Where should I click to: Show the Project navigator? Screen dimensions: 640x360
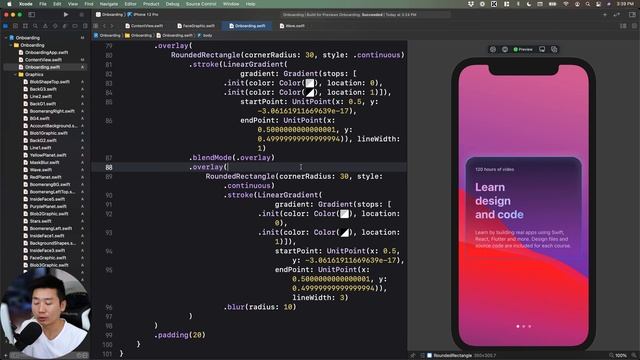(5, 26)
